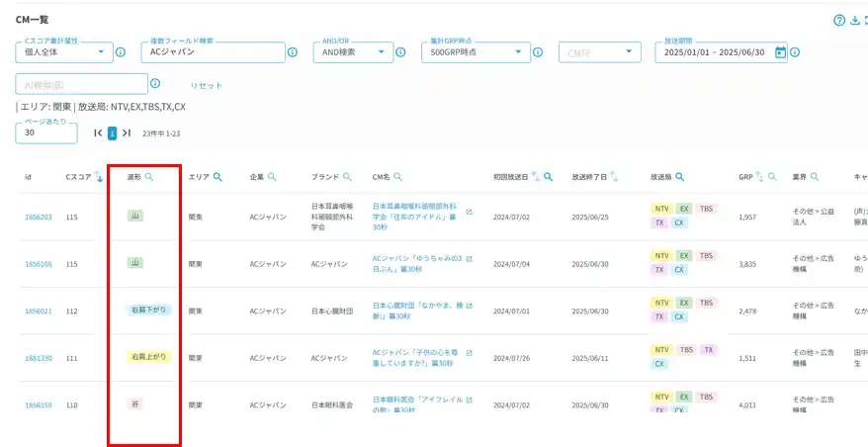The height and width of the screenshot is (447, 868).
Task: Open external link icon for ゆうちゃみの3日ぶん CM
Action: 470,259
